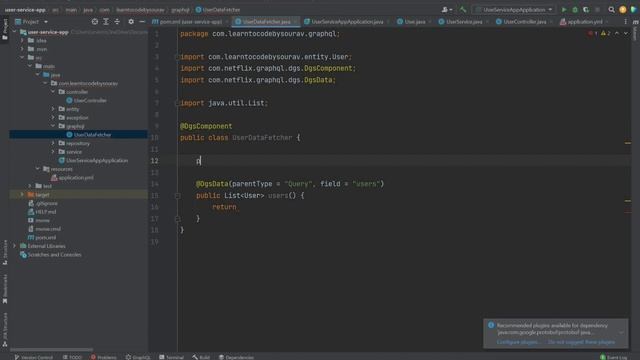The height and width of the screenshot is (360, 640).
Task: Jump to previous highlighted error arrow
Action: pos(617,33)
